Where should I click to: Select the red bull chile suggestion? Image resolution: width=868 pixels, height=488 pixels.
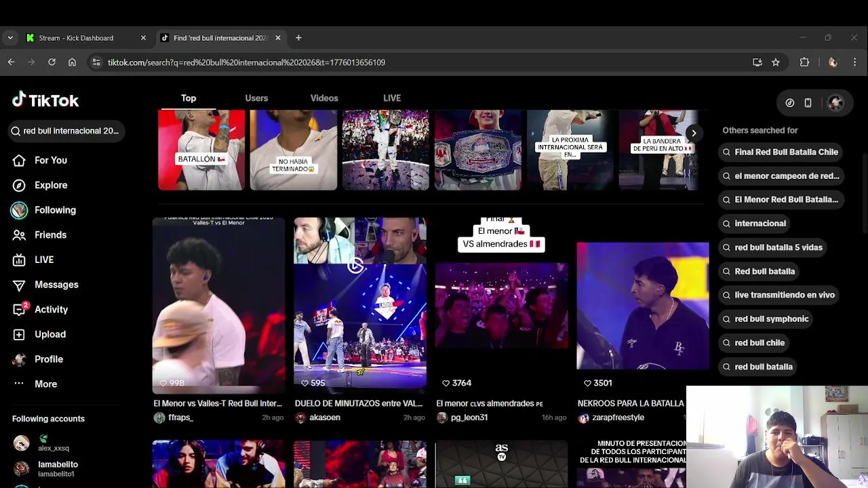[x=753, y=342]
